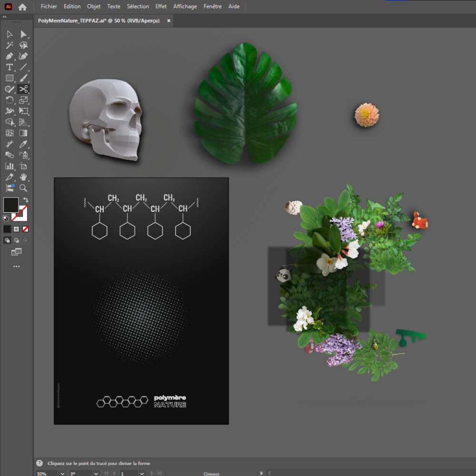
Task: Edit toolbar via the three dots
Action: click(x=17, y=267)
